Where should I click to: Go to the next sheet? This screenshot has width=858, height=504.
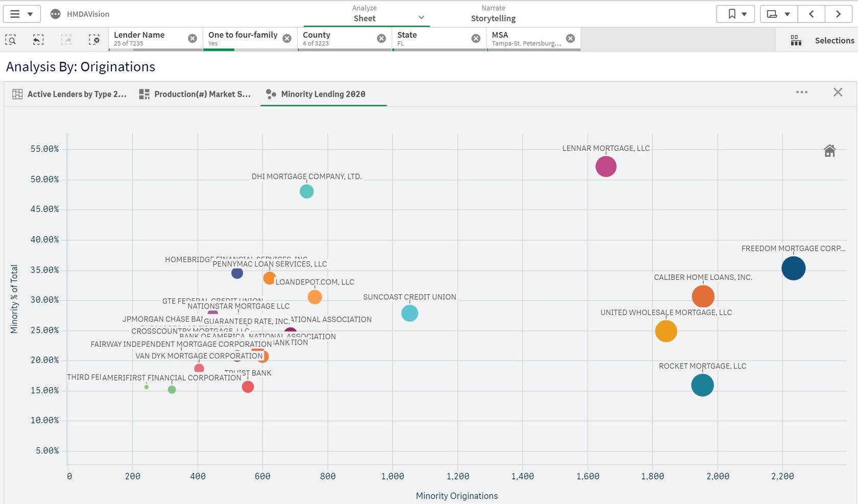pos(838,14)
